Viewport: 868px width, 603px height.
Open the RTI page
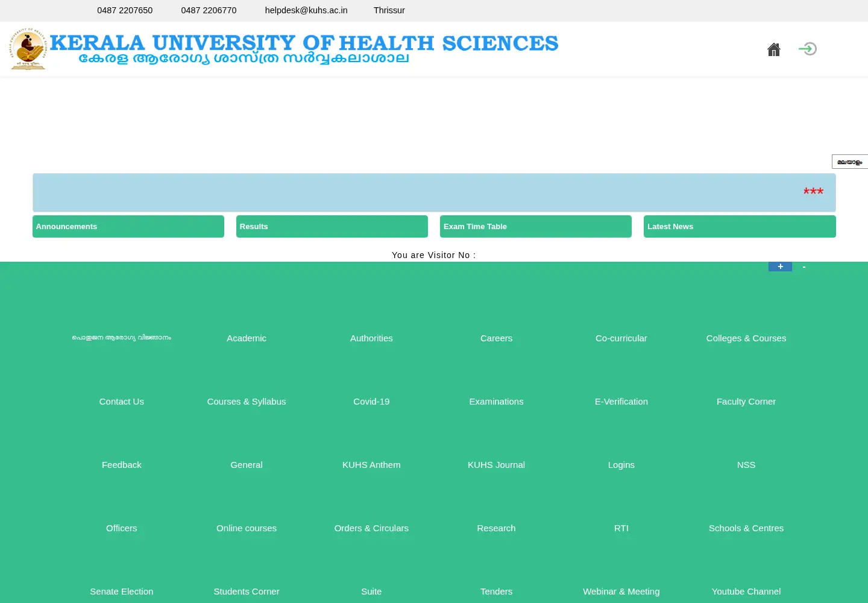[621, 528]
